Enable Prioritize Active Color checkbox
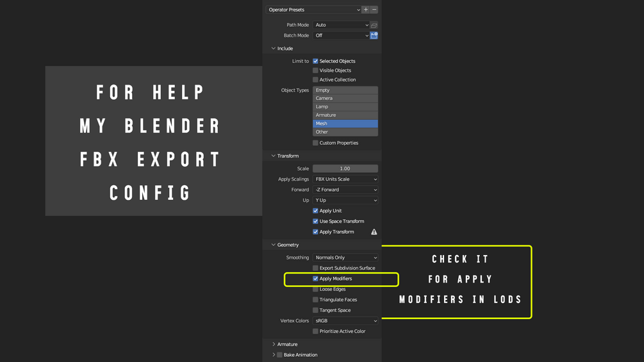The width and height of the screenshot is (644, 362). (x=315, y=332)
